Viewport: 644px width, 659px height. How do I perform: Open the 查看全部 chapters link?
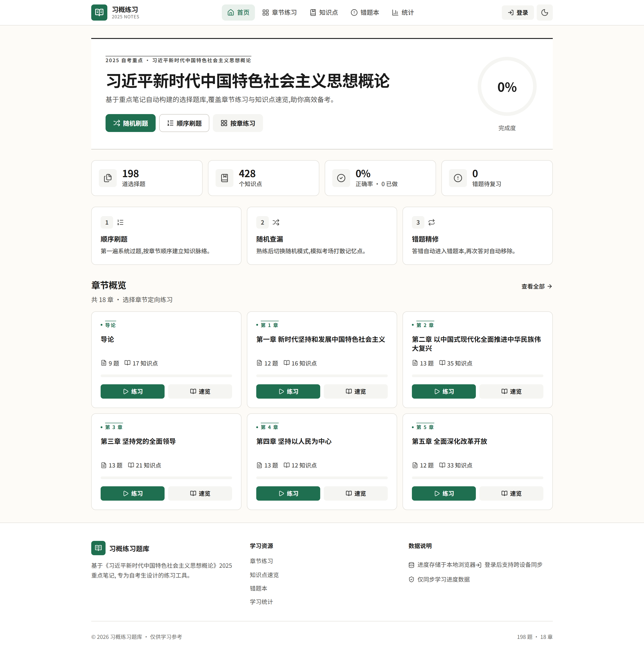pos(537,286)
